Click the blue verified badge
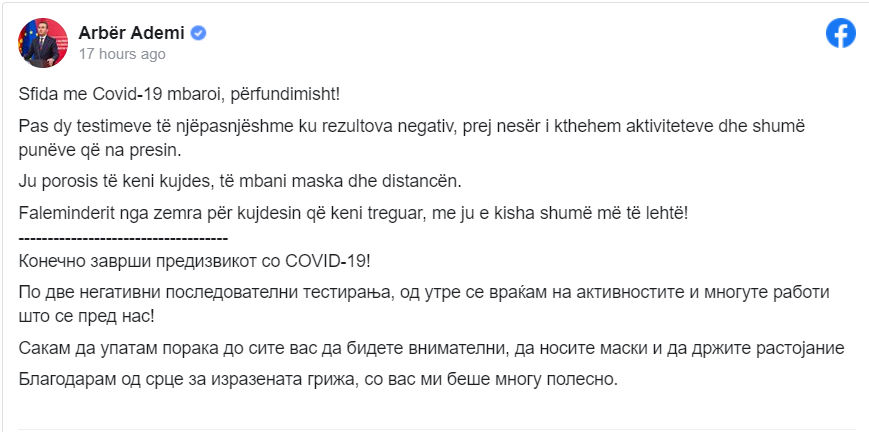This screenshot has width=869, height=432. coord(199,33)
